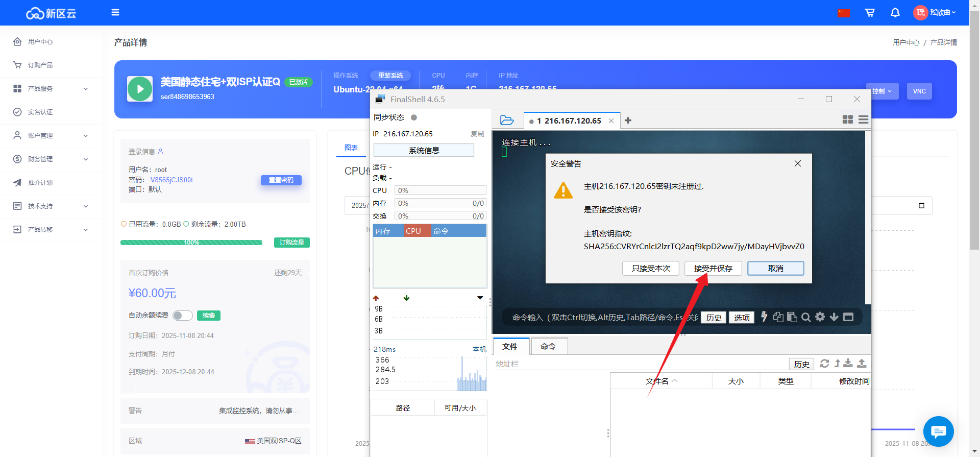Toggle the 自动余额续费 switch
The image size is (980, 457).
(x=182, y=316)
